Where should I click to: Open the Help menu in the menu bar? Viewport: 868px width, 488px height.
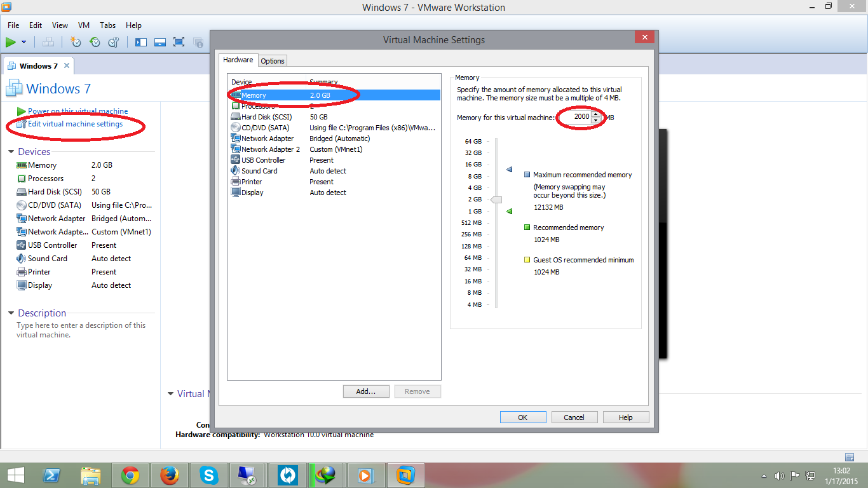tap(133, 25)
